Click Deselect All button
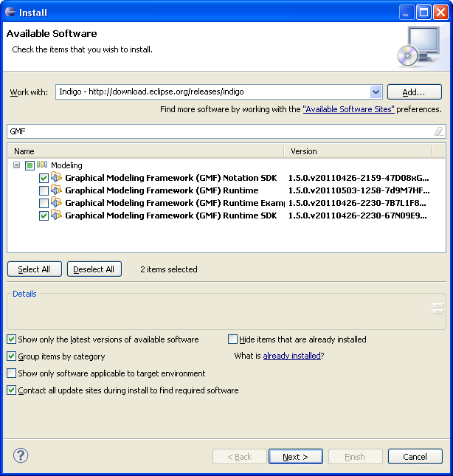Image resolution: width=453 pixels, height=476 pixels. tap(94, 269)
